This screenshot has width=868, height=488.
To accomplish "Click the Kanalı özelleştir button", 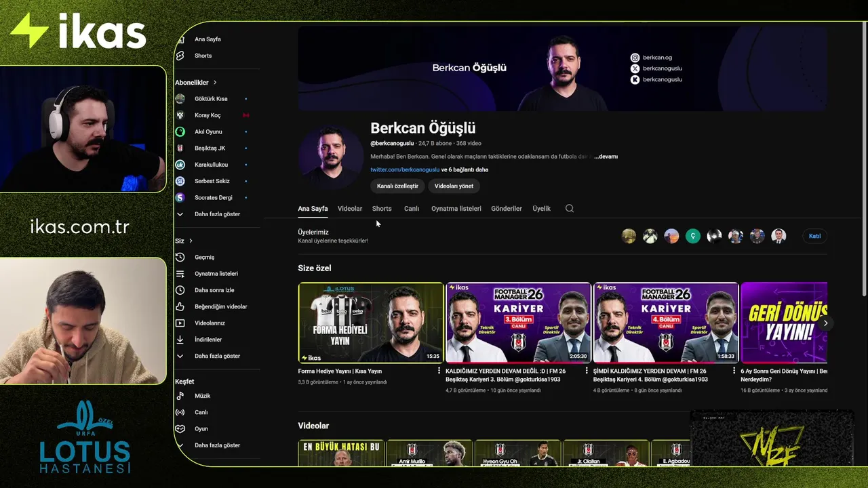I will [397, 186].
